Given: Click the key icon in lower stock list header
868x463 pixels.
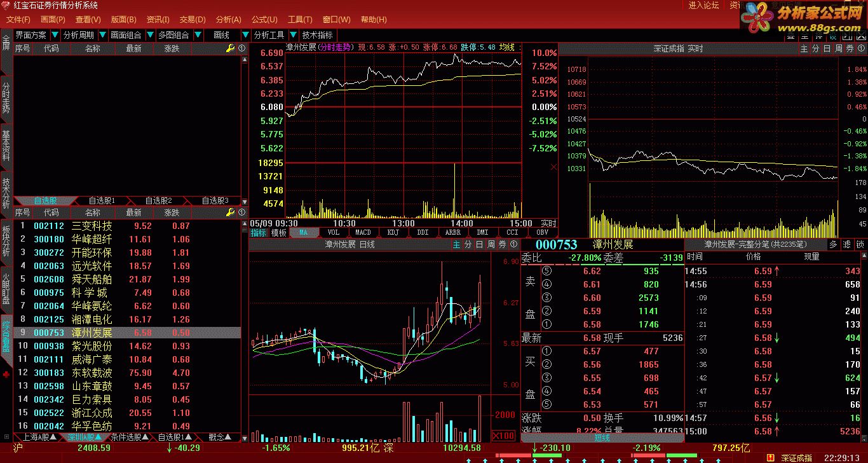Looking at the screenshot, I should coord(230,212).
